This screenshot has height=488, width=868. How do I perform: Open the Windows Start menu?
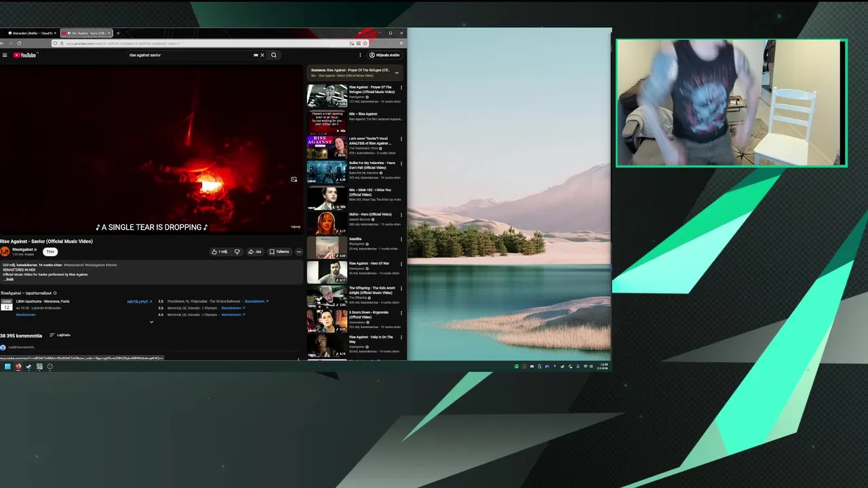point(7,367)
